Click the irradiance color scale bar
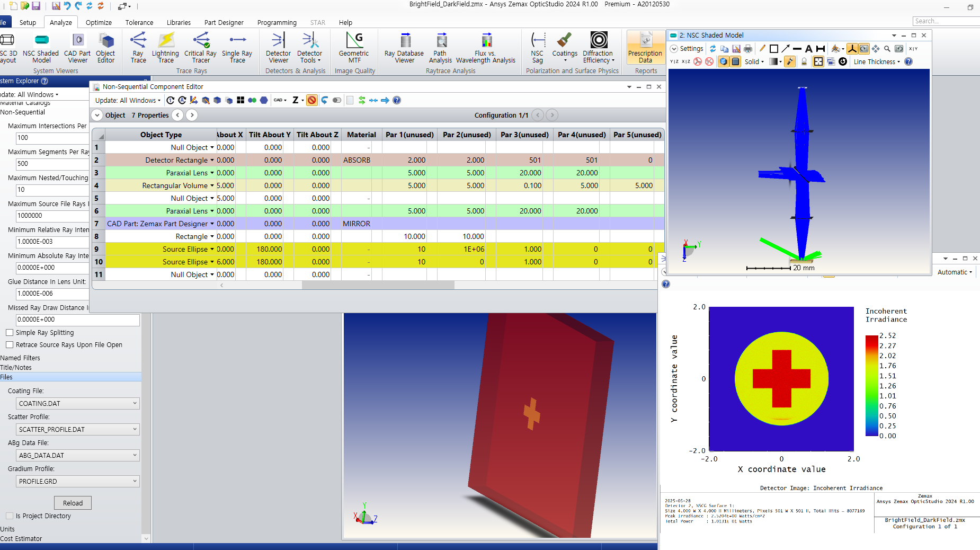 871,386
